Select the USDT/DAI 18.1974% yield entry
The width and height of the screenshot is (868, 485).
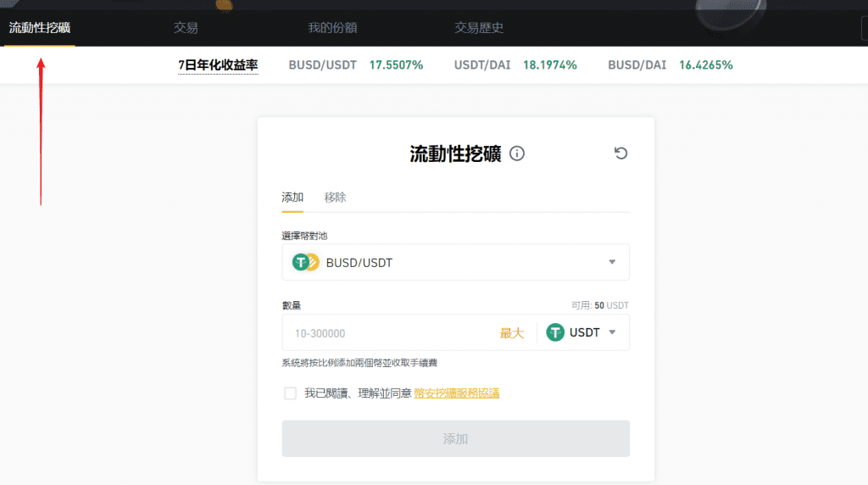(515, 65)
